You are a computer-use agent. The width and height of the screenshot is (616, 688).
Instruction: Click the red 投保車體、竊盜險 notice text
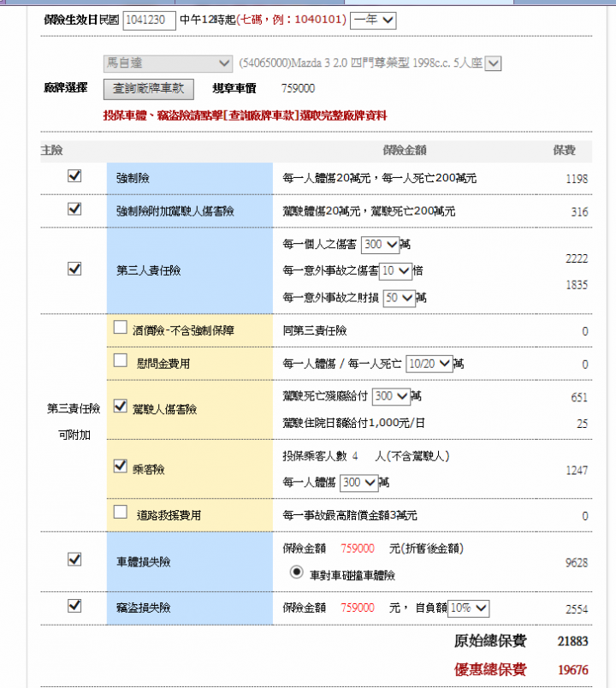245,116
